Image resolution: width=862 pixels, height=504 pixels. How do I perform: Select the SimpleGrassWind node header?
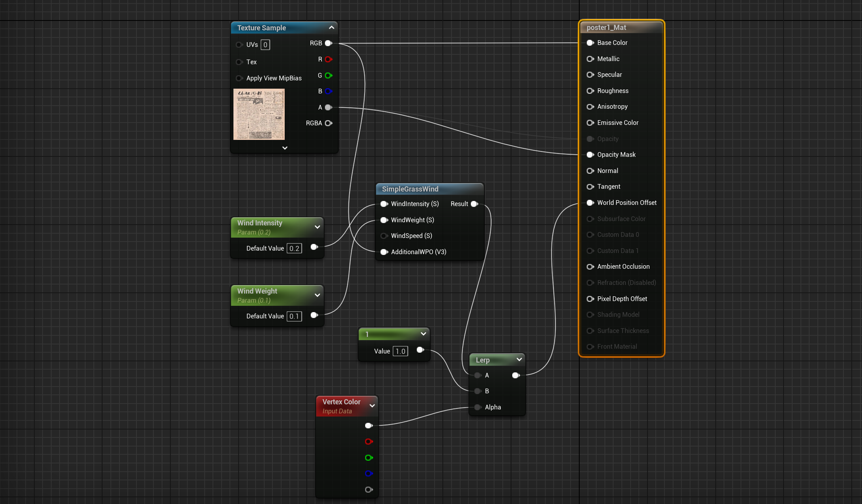[x=410, y=189]
